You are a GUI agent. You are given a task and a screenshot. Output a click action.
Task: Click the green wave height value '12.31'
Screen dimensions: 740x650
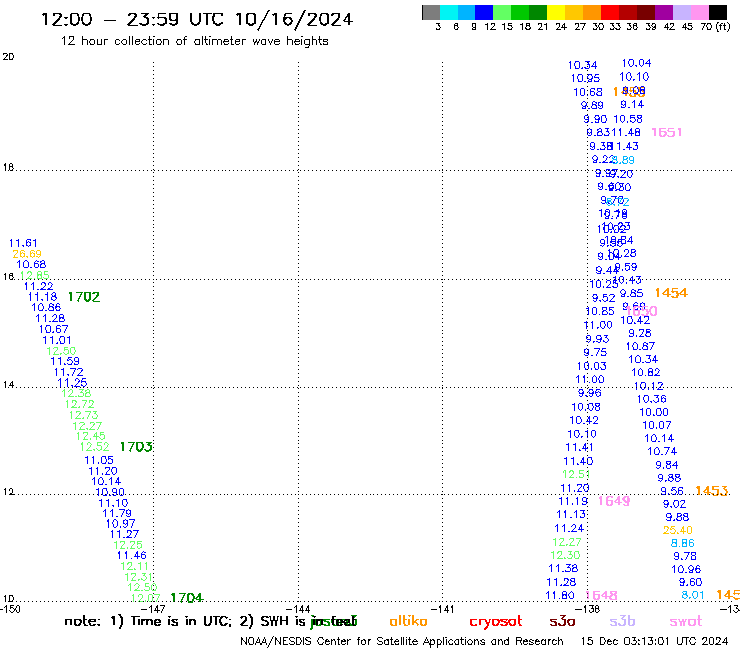click(139, 577)
